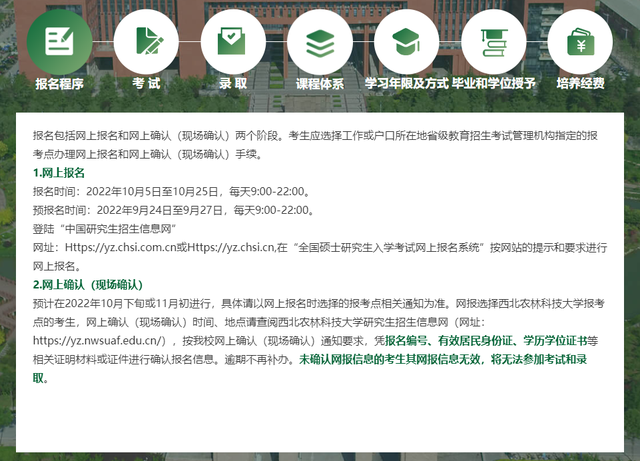This screenshot has height=461, width=640.
Task: Click the line 预报名时间：2022年9月24日至9月27日
Action: click(128, 210)
